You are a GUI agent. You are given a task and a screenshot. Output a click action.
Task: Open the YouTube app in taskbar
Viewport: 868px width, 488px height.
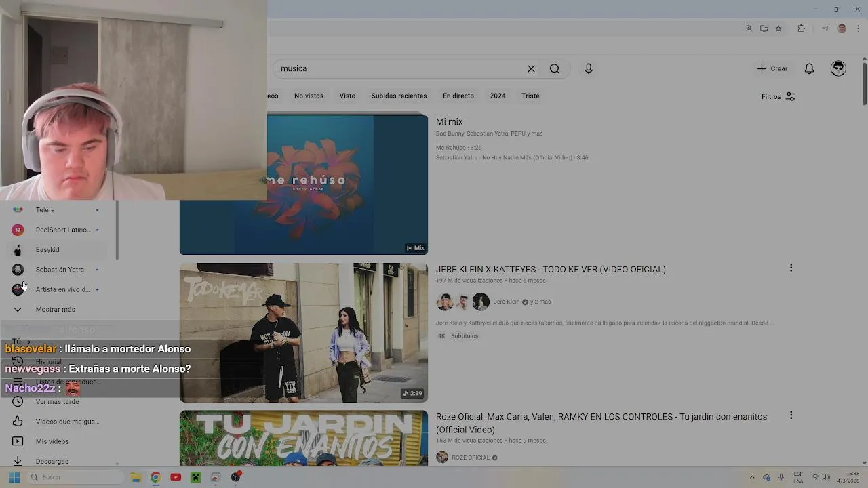176,478
